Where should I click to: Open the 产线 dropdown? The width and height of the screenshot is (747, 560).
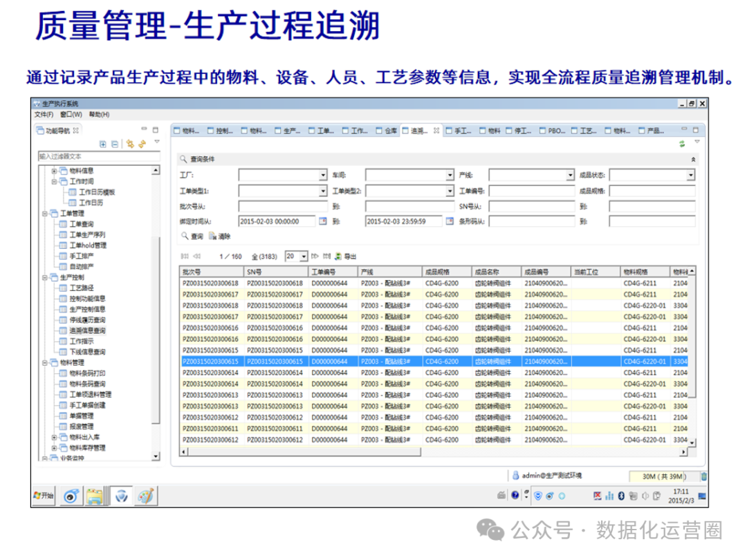[x=570, y=175]
